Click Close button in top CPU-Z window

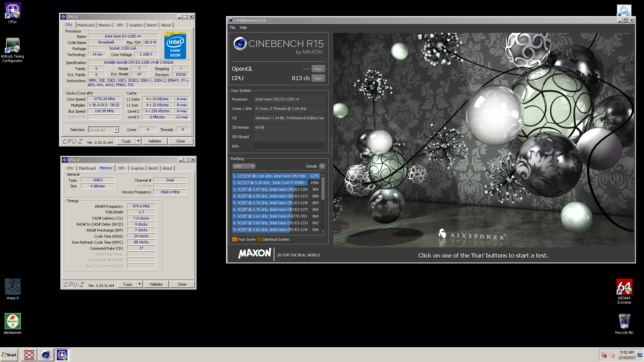click(x=180, y=141)
